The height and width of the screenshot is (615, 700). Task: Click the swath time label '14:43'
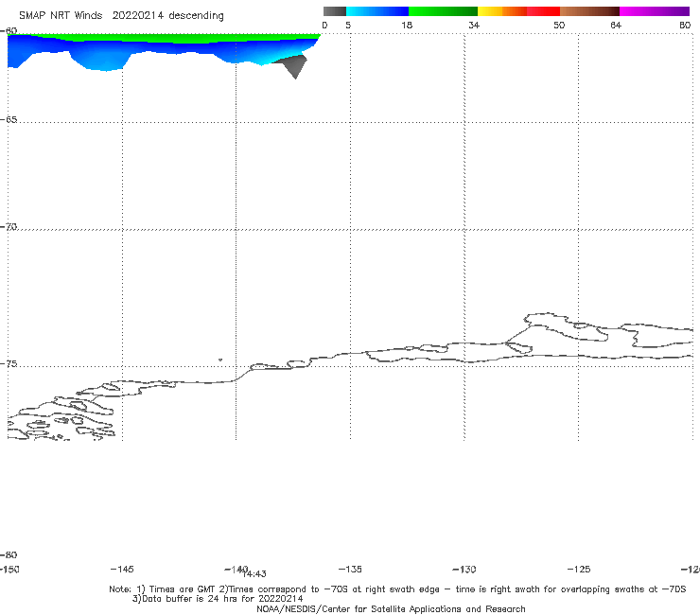pyautogui.click(x=254, y=574)
